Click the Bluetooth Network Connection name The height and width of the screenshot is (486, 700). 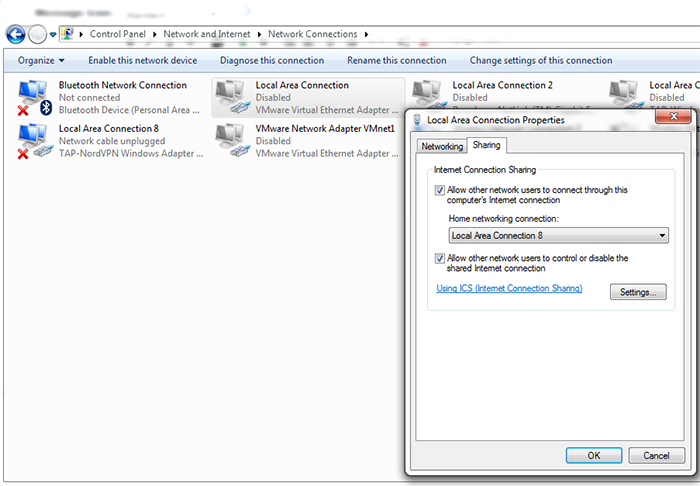coord(123,85)
